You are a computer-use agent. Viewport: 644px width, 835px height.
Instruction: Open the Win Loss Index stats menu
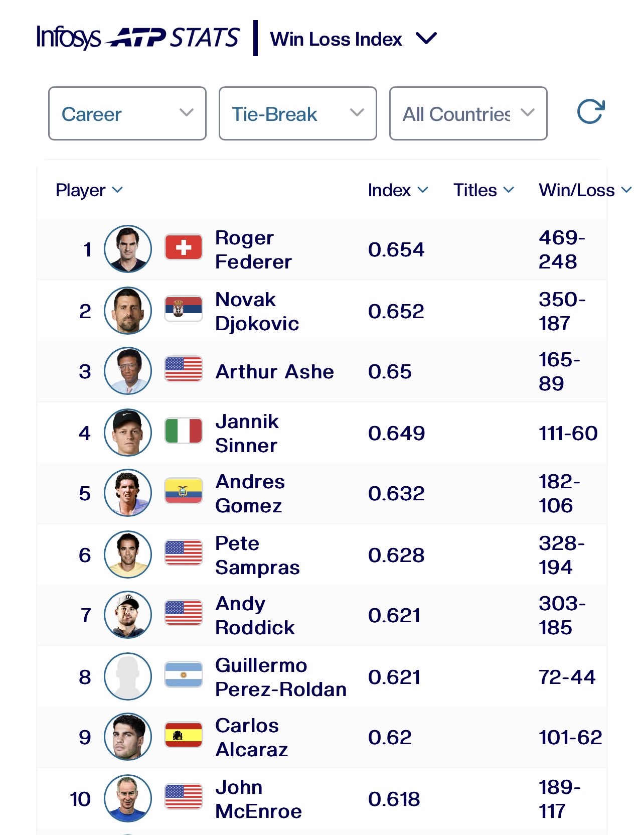(353, 39)
